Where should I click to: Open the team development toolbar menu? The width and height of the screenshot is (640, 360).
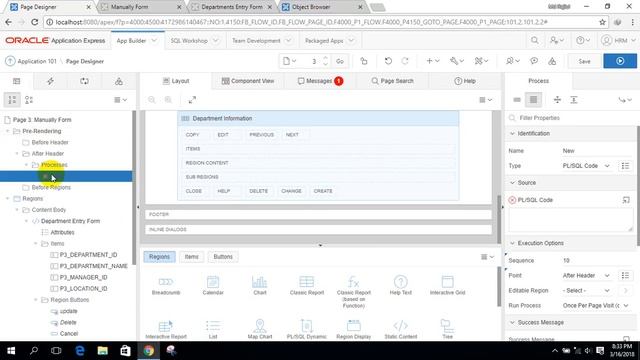513,61
